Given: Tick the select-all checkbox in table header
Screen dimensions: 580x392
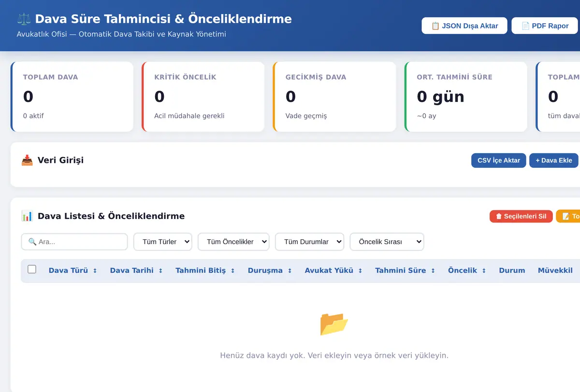Looking at the screenshot, I should tap(32, 269).
